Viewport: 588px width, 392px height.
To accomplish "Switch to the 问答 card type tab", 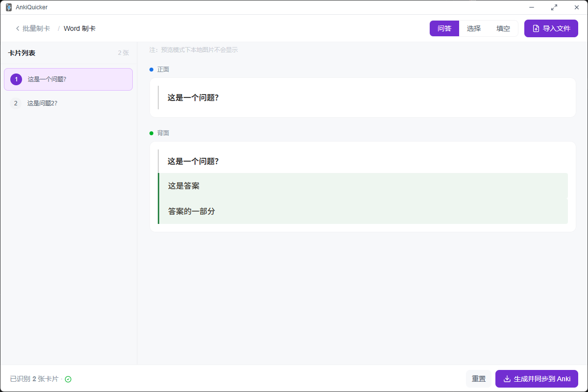I will (444, 28).
